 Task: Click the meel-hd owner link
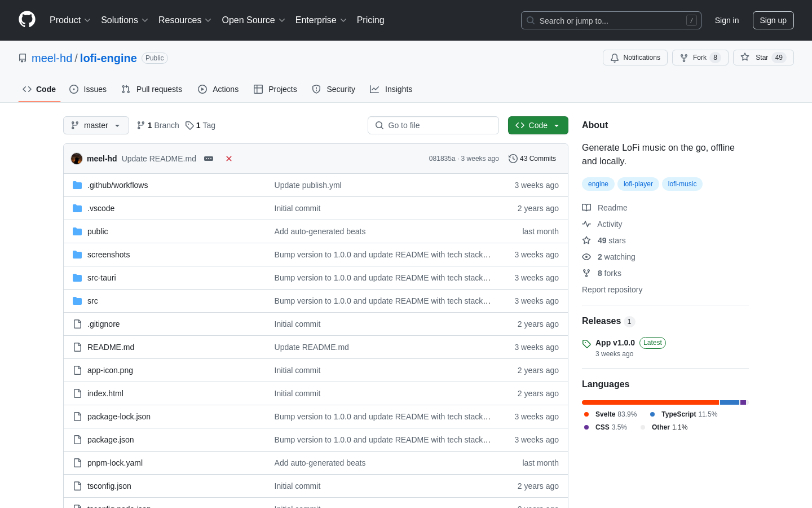52,58
